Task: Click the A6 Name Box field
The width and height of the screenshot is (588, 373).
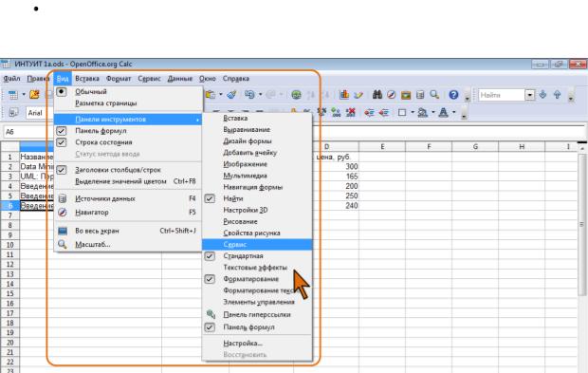Action: [x=28, y=132]
